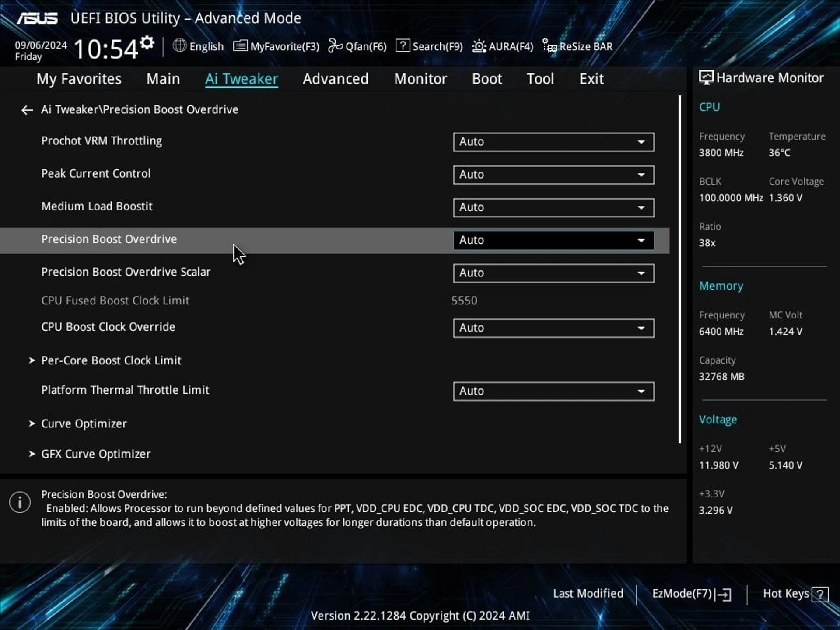Screen dimensions: 840x630
Task: Click memory capacity 32768 MB
Action: 721,377
